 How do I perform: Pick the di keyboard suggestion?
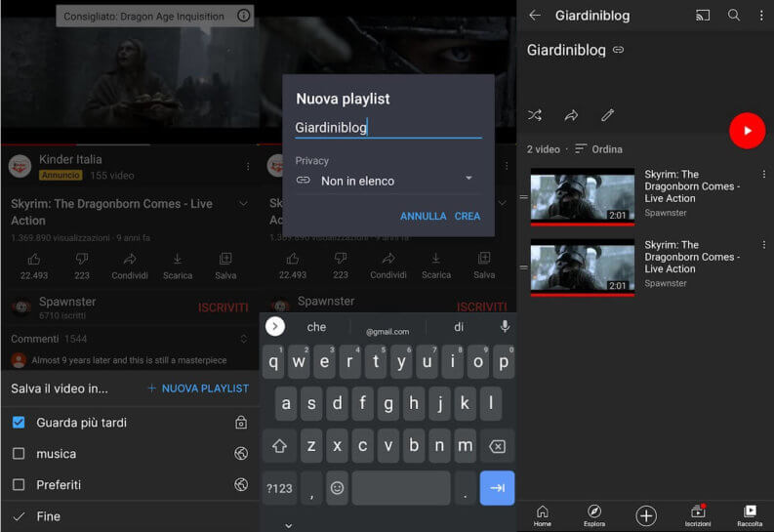click(459, 327)
